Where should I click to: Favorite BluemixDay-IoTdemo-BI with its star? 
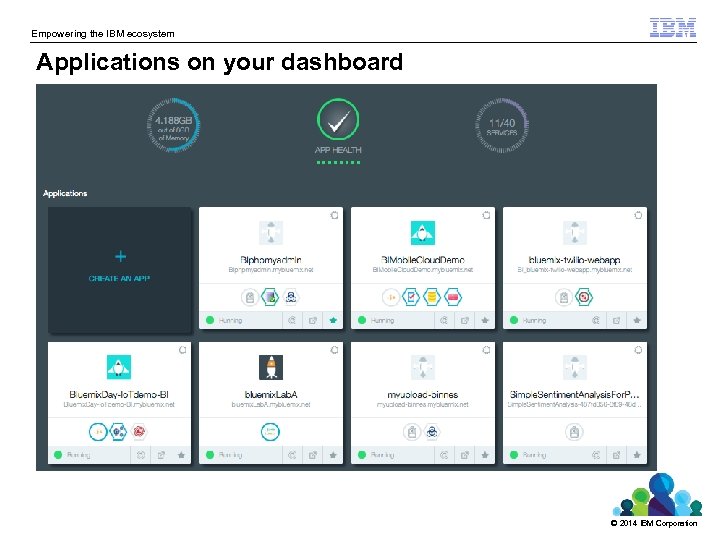pos(181,455)
